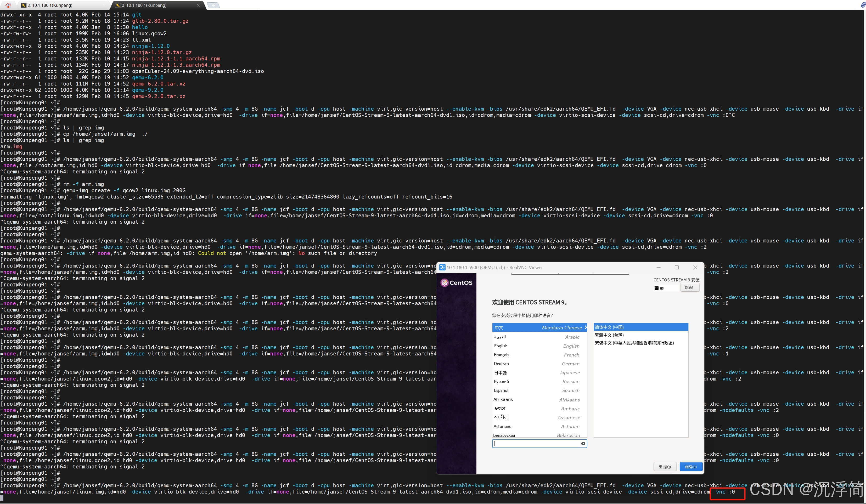866x504 pixels.
Task: Click the us keyboard layout indicator
Action: [x=659, y=288]
